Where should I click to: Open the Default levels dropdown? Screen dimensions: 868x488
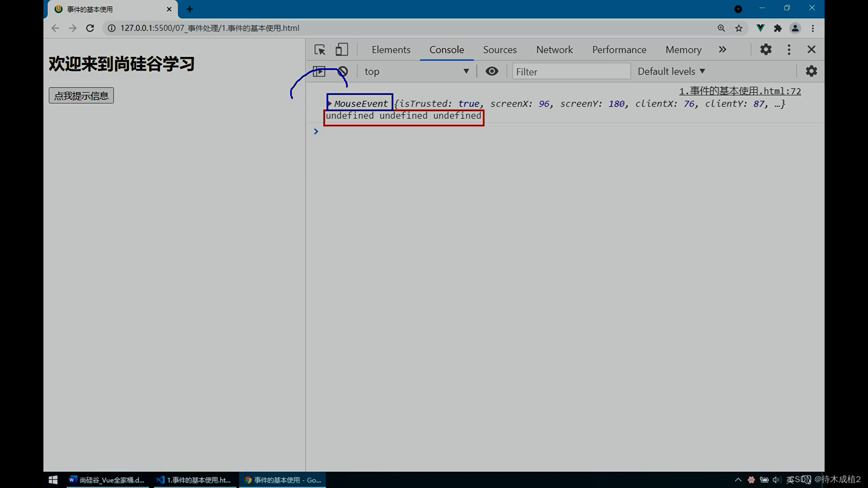[671, 71]
